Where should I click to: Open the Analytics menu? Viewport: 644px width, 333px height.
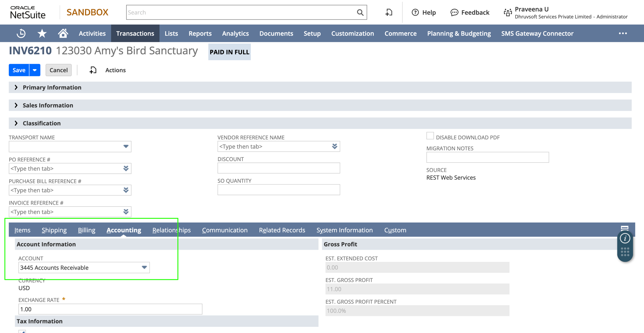point(235,33)
